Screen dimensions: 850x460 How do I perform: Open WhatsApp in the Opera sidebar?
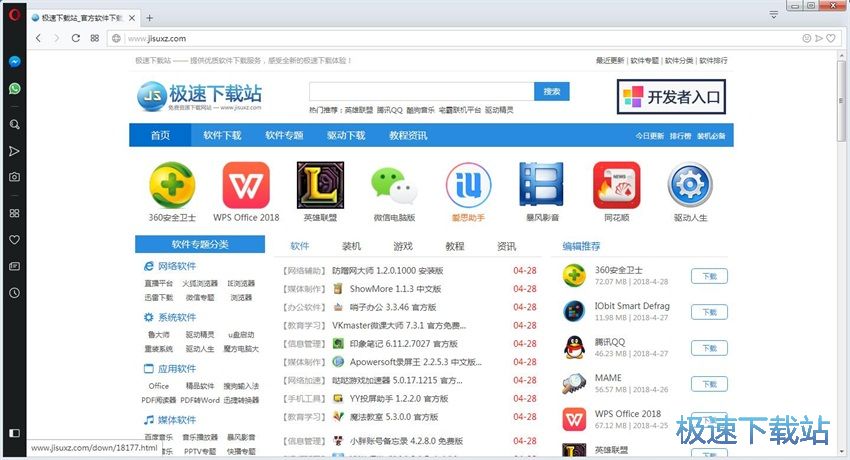coord(15,88)
